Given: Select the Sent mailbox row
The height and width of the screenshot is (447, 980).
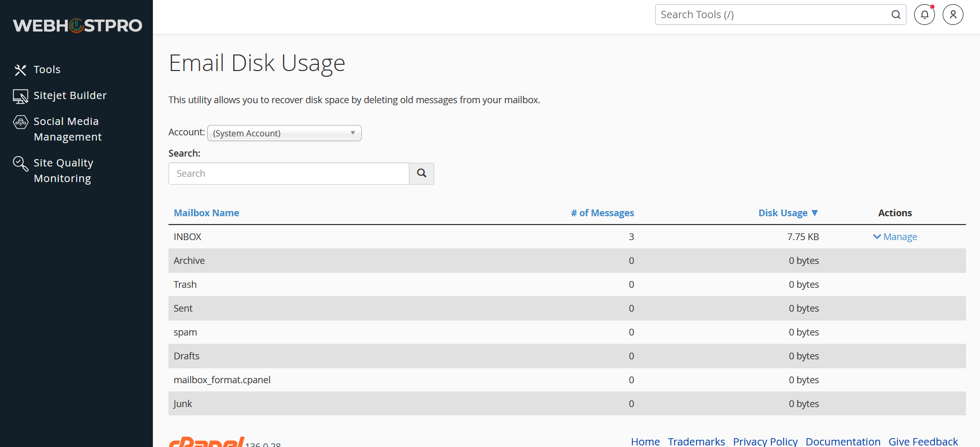Looking at the screenshot, I should pyautogui.click(x=567, y=309).
